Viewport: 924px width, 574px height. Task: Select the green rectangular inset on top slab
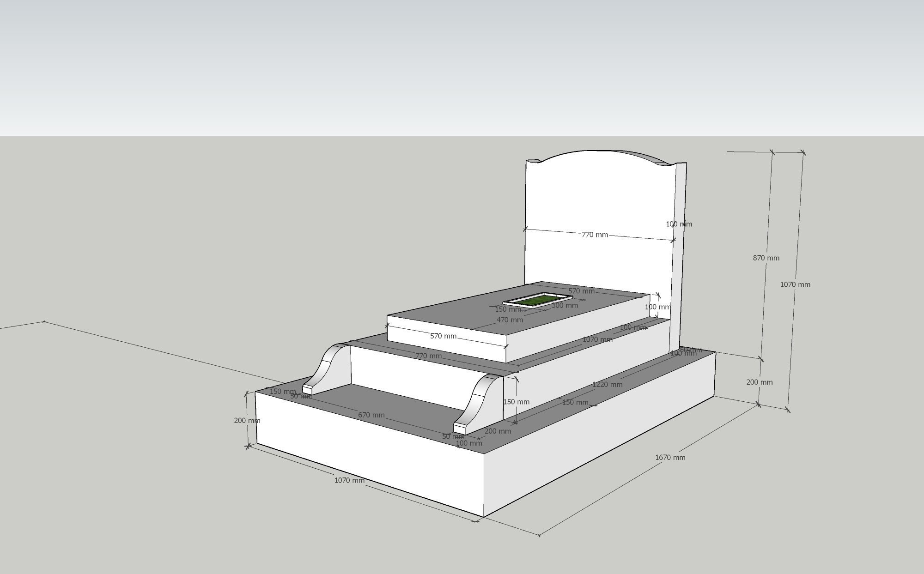[x=537, y=300]
